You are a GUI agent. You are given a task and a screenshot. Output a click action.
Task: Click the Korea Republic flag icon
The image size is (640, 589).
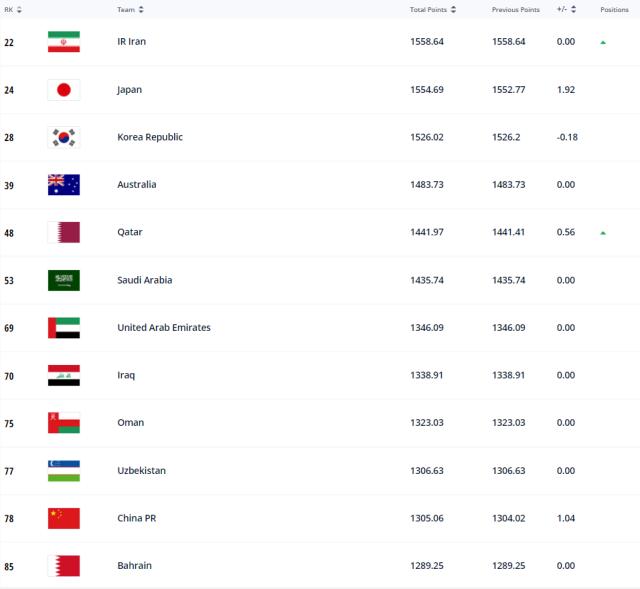pos(63,137)
